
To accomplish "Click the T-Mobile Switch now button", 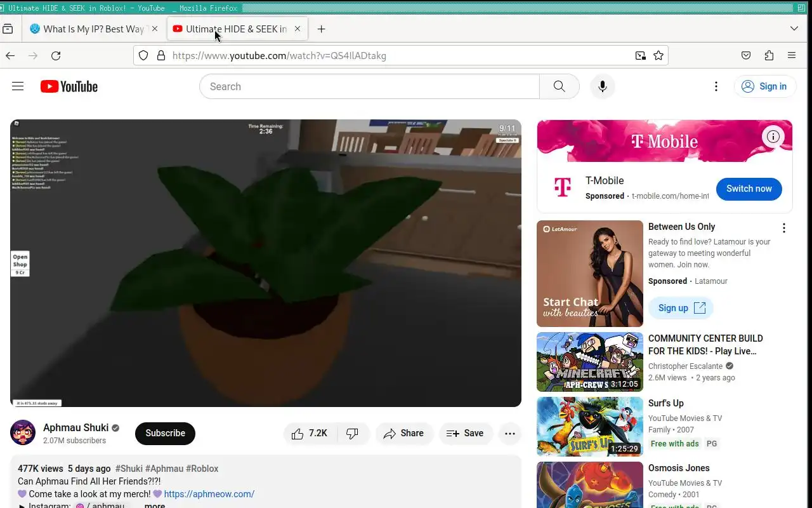I will coord(749,189).
